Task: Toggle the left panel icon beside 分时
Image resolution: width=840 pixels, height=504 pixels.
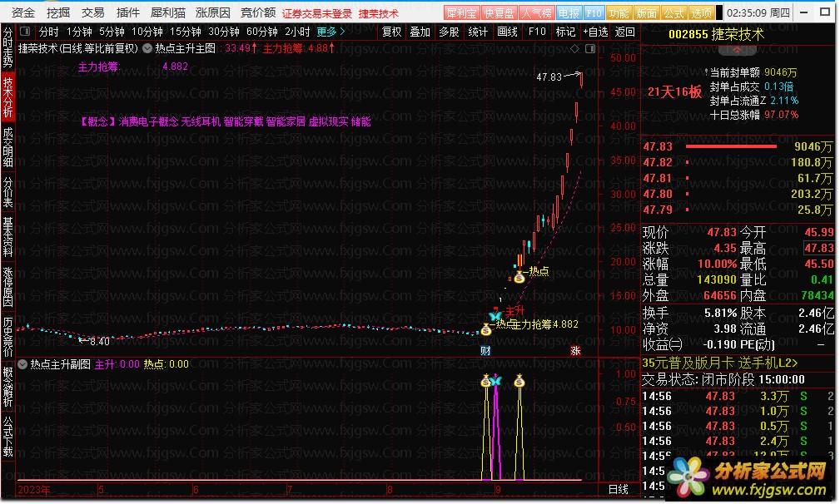Action: pyautogui.click(x=25, y=32)
